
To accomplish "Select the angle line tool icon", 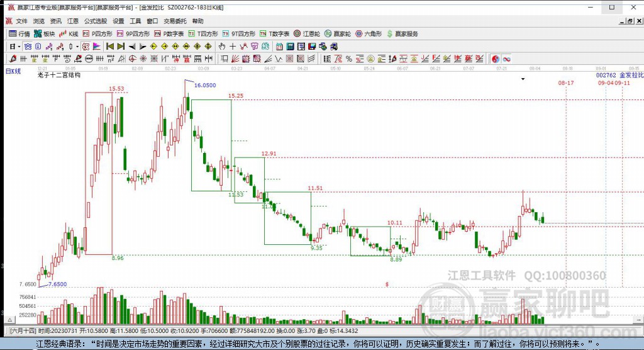I will click(268, 59).
